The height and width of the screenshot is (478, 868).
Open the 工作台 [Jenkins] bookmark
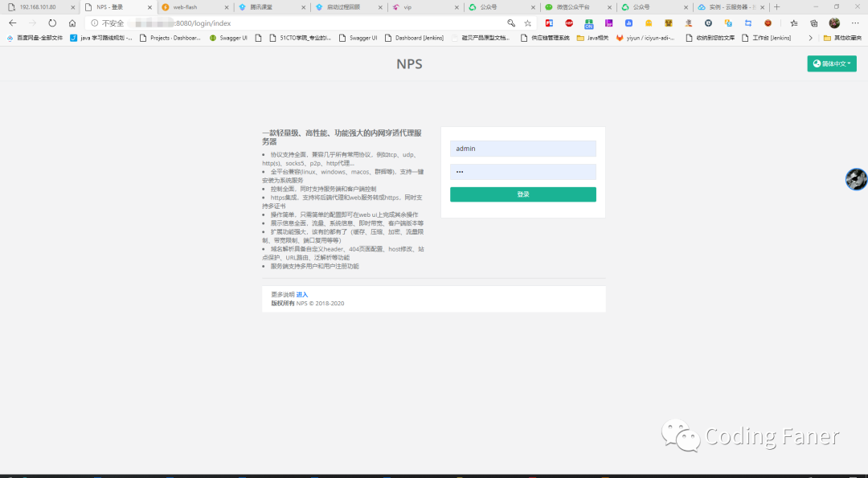[x=766, y=39]
